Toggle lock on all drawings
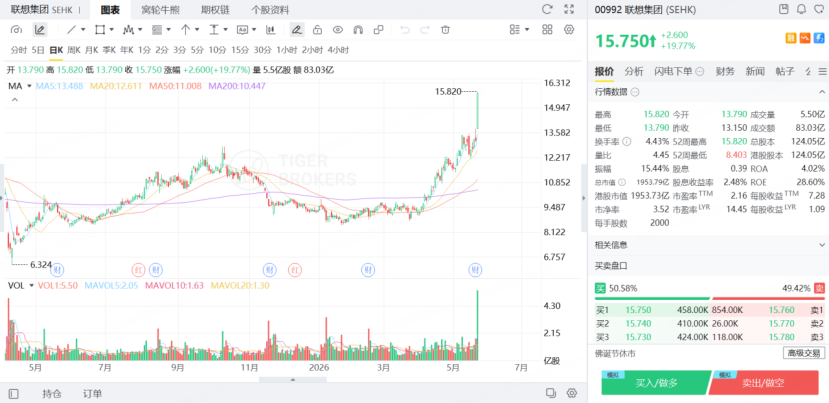829x403 pixels. pos(317,30)
